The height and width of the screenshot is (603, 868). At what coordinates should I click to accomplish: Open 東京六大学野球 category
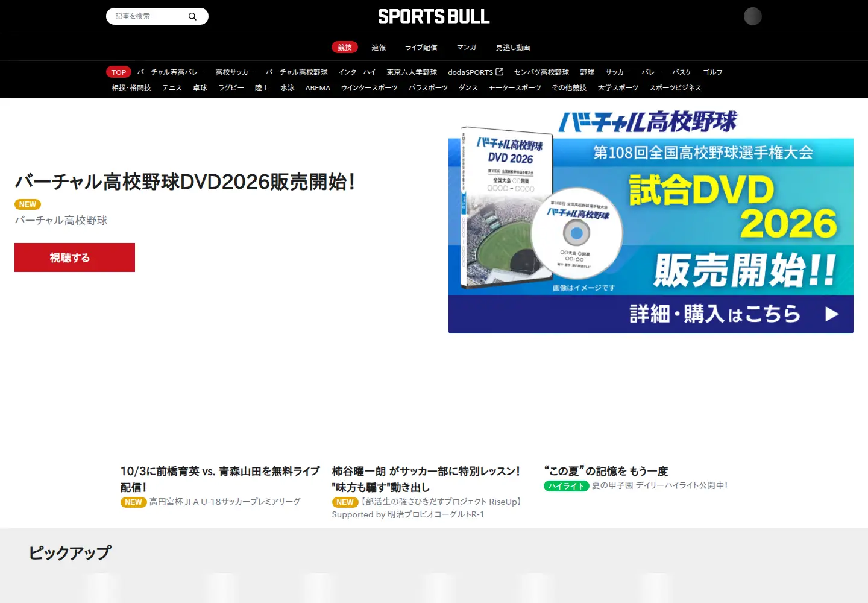[412, 72]
